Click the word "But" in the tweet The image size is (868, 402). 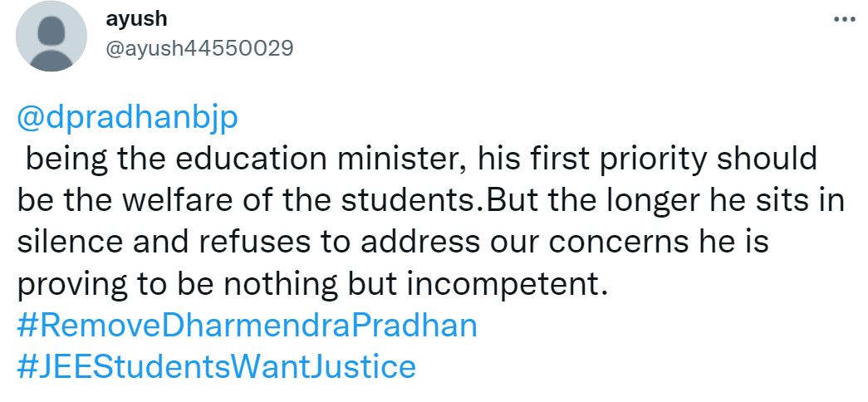(x=507, y=201)
